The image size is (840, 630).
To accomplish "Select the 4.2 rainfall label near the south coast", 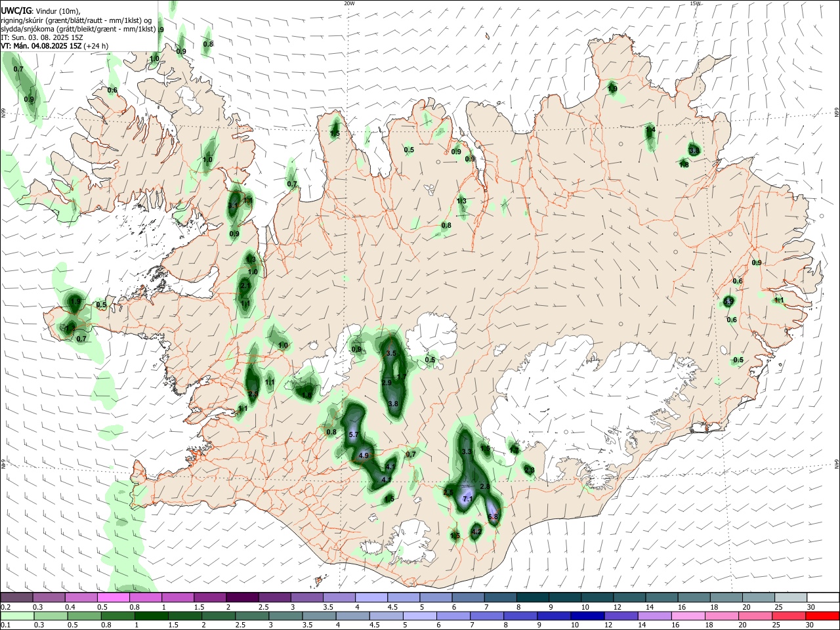I will pos(477,532).
